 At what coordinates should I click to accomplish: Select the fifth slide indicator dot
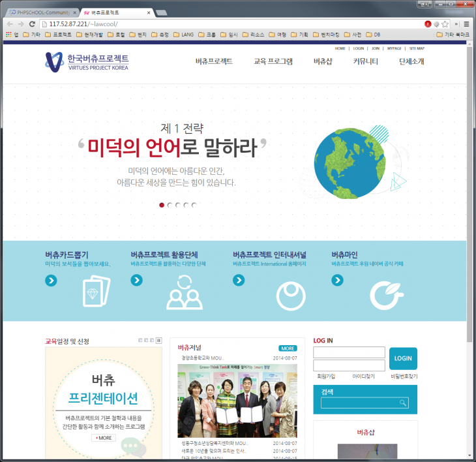pos(194,205)
